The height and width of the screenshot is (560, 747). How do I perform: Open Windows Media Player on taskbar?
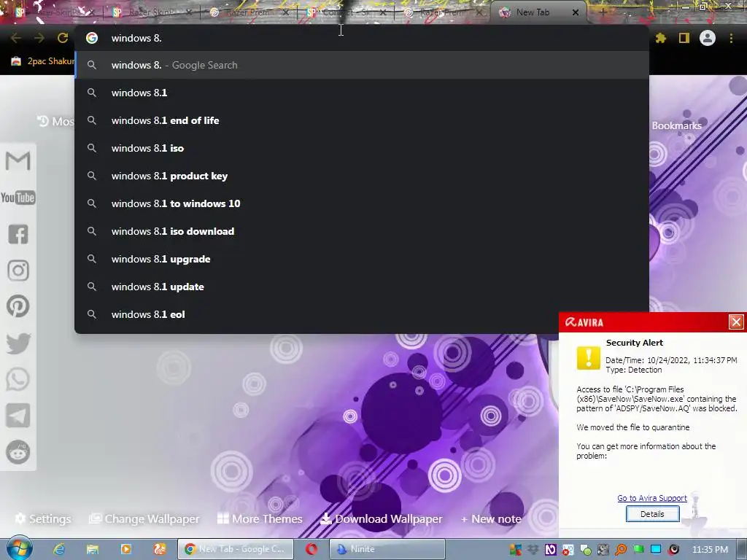(126, 549)
